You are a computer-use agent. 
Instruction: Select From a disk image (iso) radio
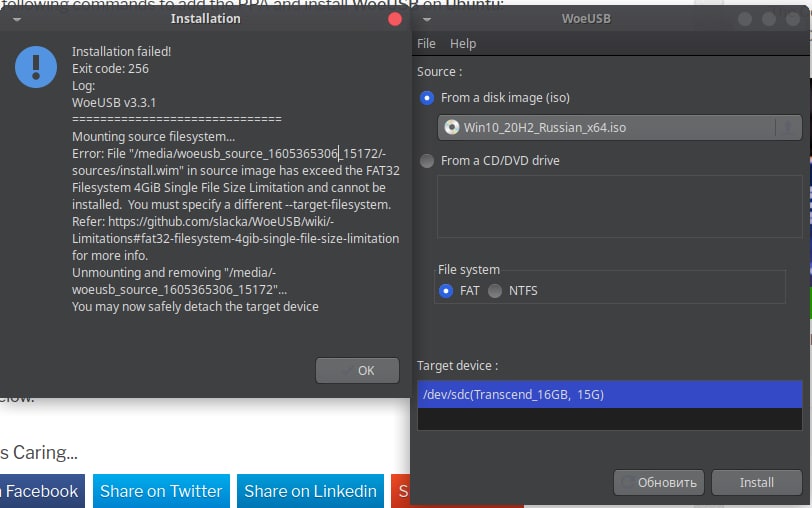427,98
